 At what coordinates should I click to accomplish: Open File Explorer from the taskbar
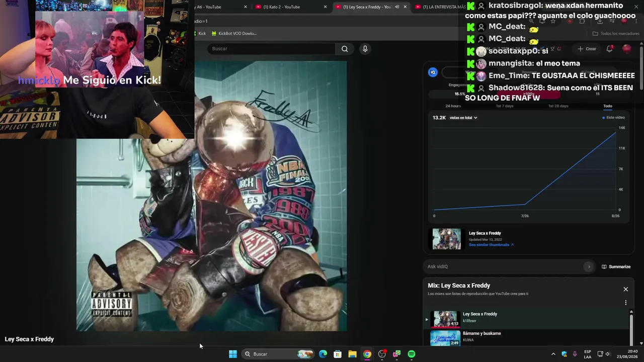pos(353,354)
